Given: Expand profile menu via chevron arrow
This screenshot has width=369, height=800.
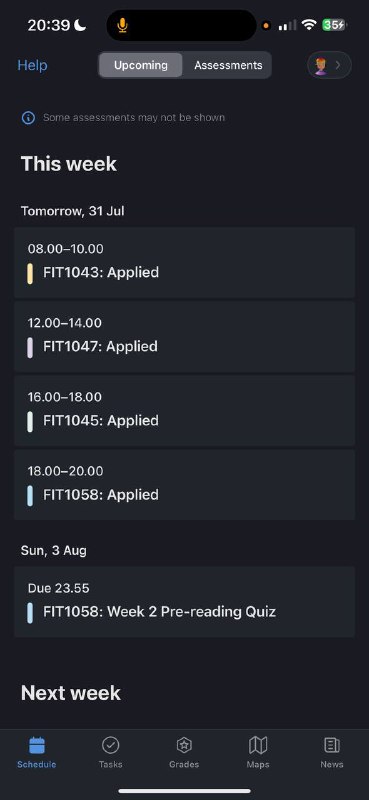Looking at the screenshot, I should coord(338,65).
